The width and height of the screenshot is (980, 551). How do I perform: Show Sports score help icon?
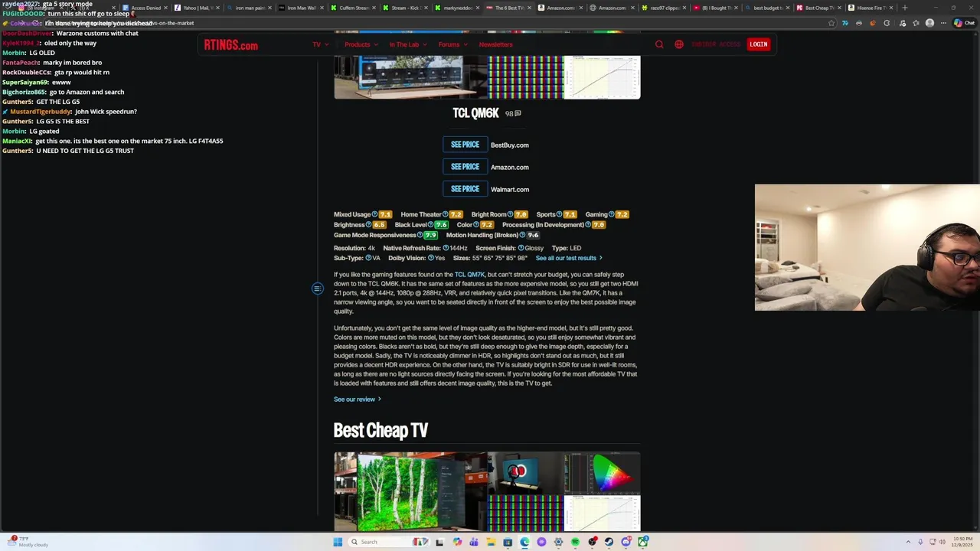[x=559, y=214]
